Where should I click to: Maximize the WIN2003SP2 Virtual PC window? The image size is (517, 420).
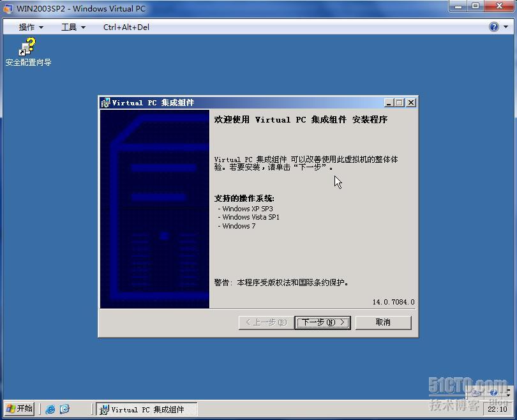[476, 6]
